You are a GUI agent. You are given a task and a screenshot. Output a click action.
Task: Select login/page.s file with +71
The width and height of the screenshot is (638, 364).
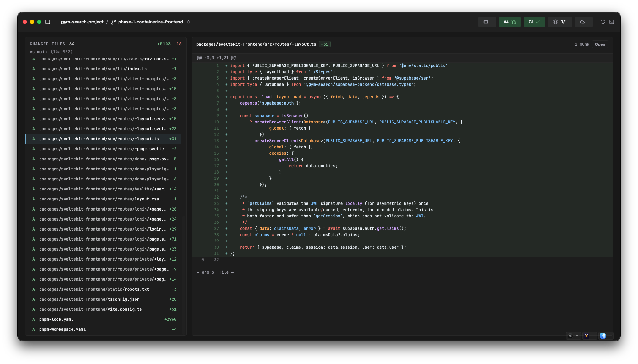click(104, 239)
